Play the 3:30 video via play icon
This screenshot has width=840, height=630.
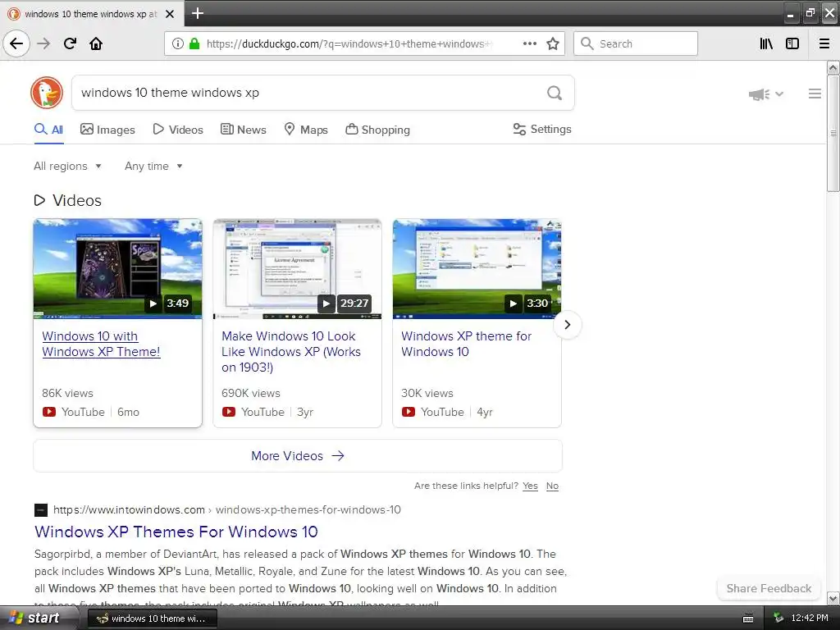513,304
